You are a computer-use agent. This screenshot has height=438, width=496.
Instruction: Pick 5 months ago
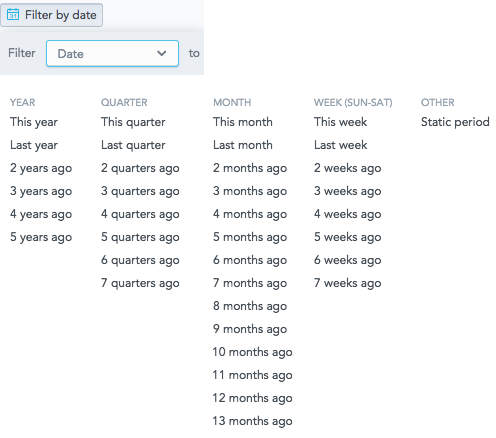(250, 237)
